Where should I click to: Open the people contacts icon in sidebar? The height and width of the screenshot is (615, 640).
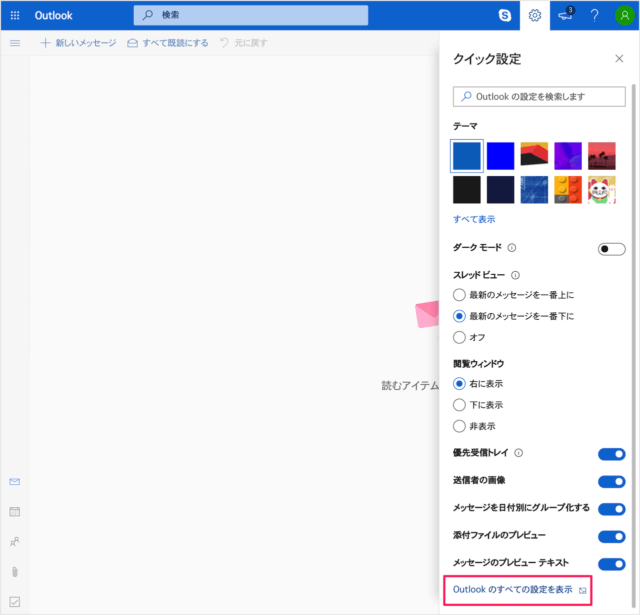click(15, 541)
